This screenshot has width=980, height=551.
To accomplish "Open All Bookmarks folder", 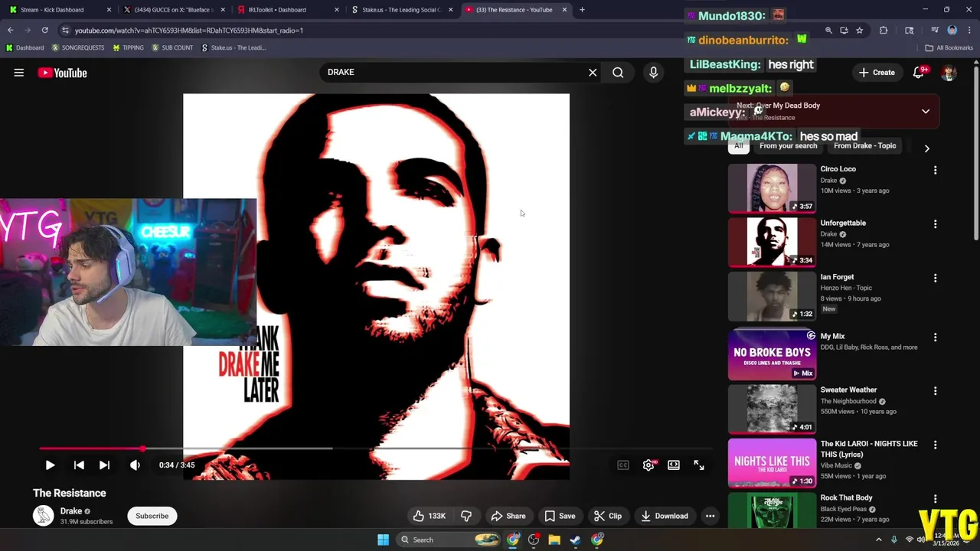I will coord(949,47).
